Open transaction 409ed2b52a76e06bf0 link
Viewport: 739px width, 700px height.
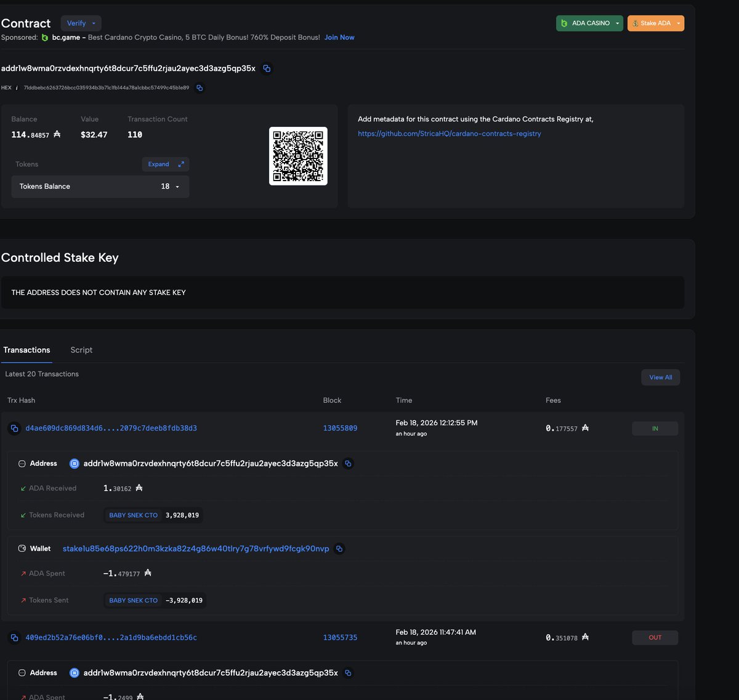(111, 638)
